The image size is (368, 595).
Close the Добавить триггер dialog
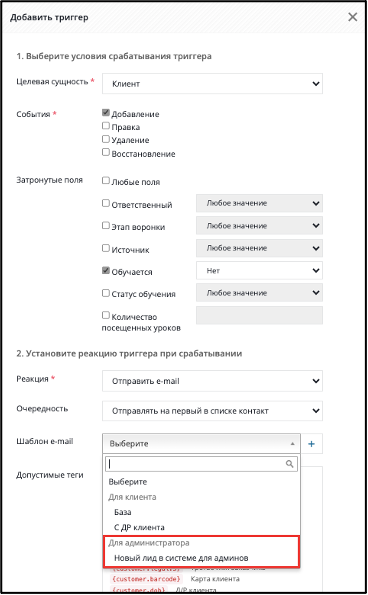click(352, 17)
